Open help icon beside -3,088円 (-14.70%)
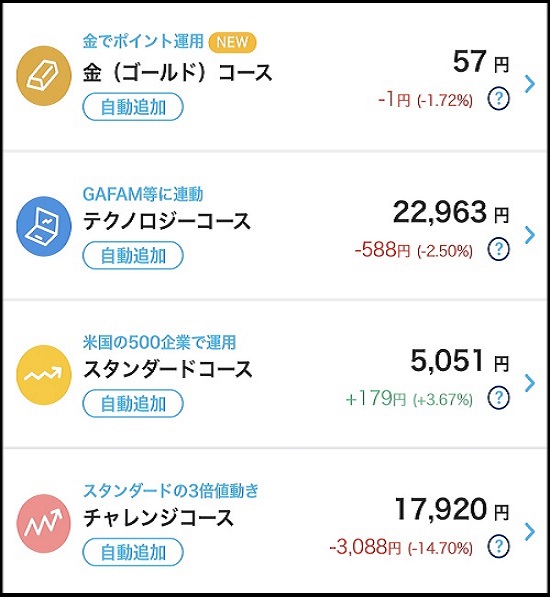Image resolution: width=550 pixels, height=597 pixels. 498,546
